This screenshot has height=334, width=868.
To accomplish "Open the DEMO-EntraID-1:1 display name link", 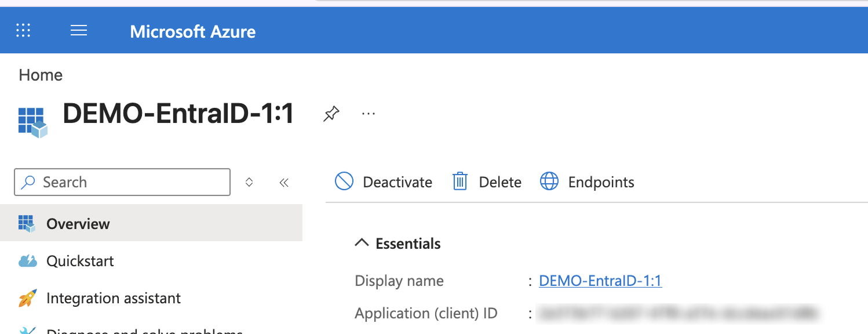I will 600,281.
